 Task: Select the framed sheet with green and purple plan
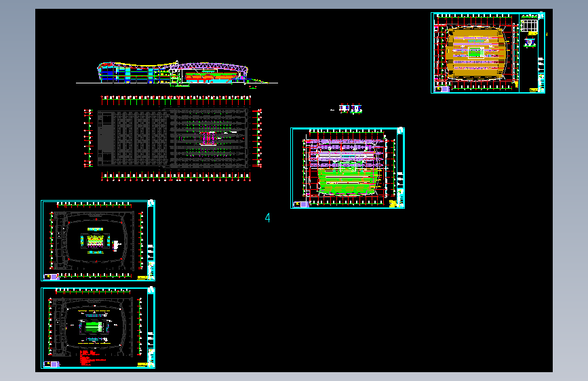(348, 168)
